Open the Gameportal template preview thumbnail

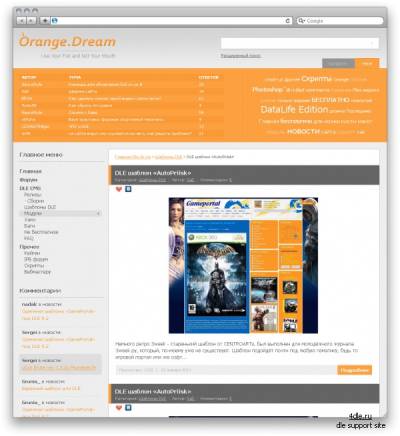pyautogui.click(x=243, y=265)
